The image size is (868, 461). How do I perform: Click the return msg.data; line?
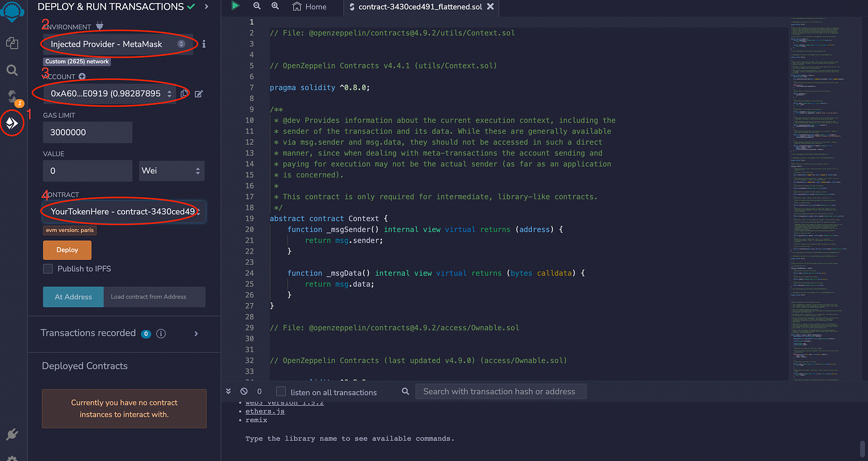pyautogui.click(x=339, y=284)
